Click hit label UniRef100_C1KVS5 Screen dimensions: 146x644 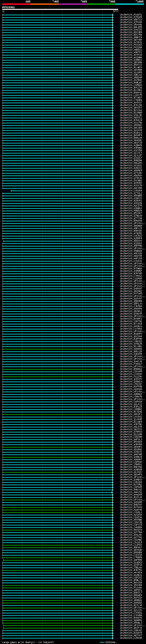tap(131, 555)
